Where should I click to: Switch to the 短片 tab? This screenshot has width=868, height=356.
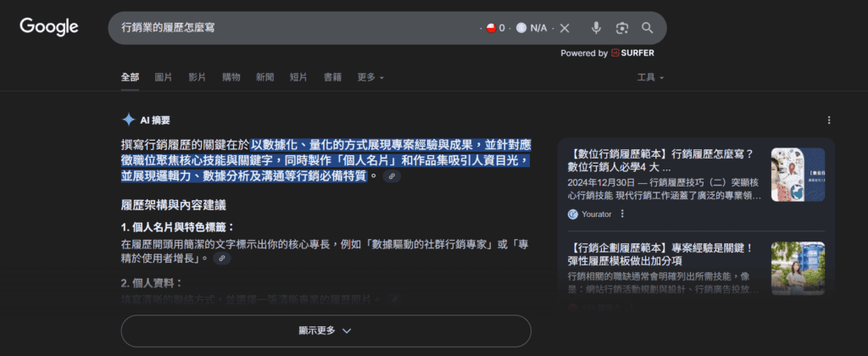(298, 77)
